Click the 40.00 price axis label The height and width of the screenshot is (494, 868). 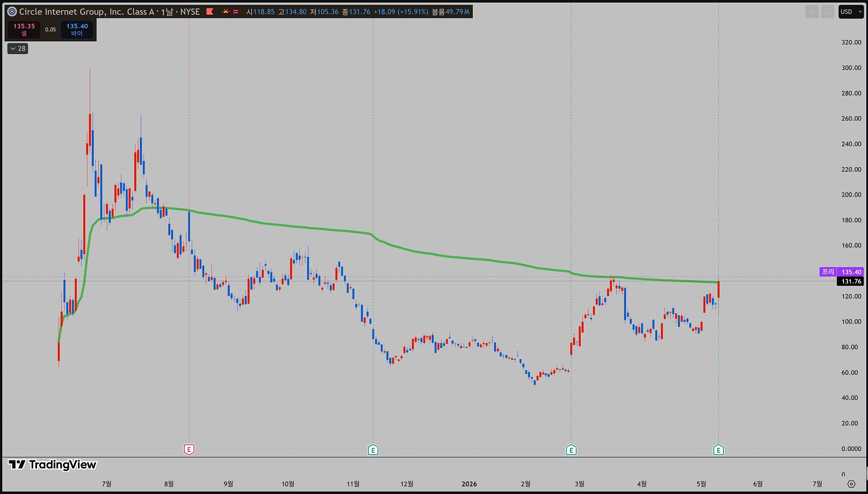pos(849,398)
